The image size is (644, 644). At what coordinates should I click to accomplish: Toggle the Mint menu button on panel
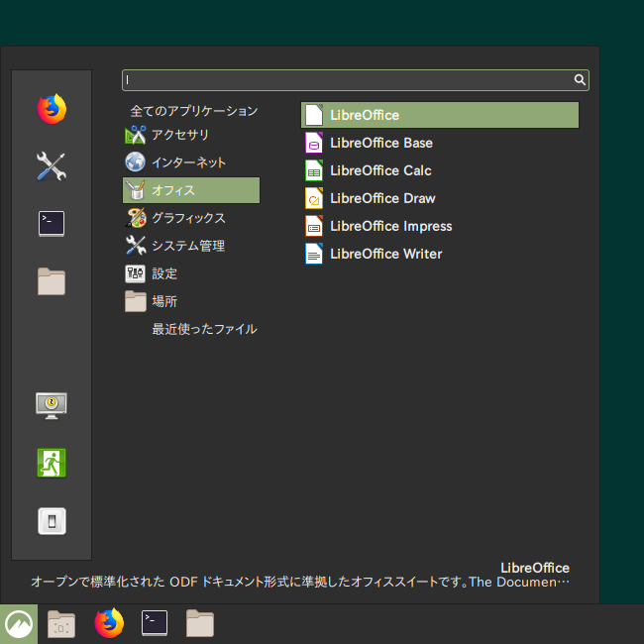click(19, 624)
